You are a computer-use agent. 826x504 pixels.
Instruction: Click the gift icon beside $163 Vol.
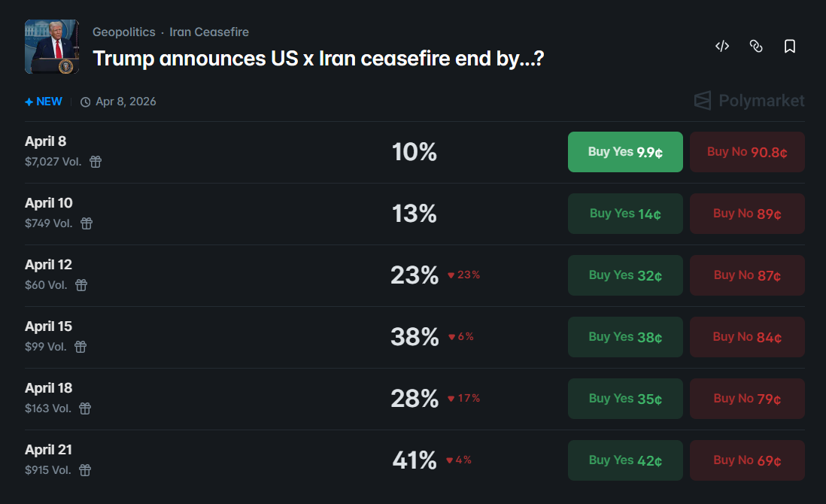85,408
